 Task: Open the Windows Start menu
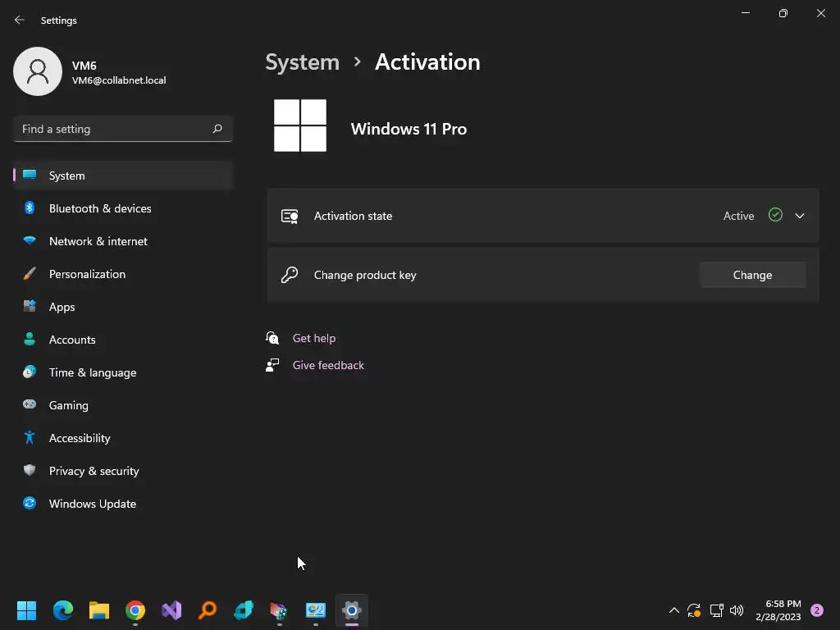pos(26,610)
